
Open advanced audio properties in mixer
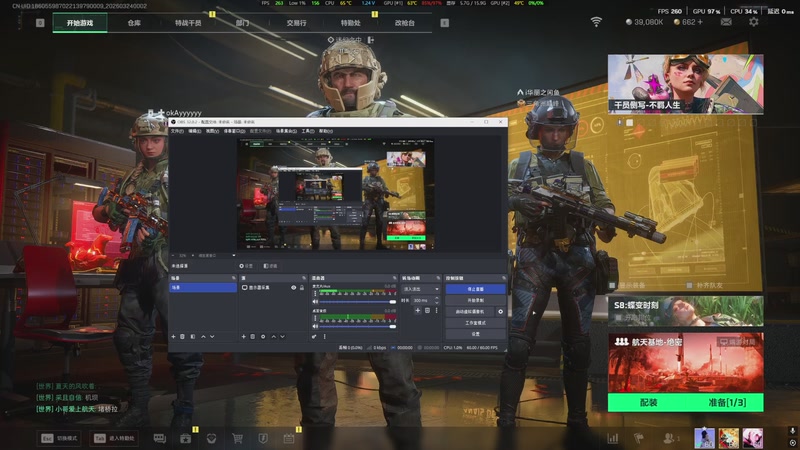tap(314, 337)
